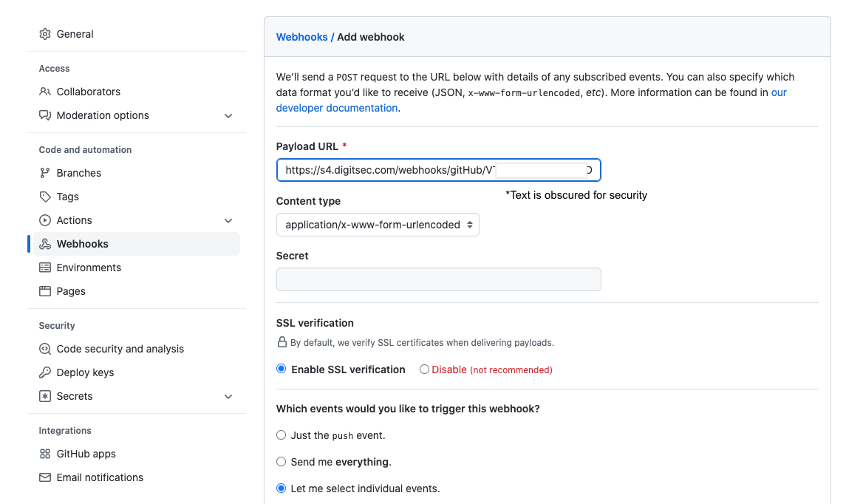The height and width of the screenshot is (504, 846).
Task: Choose Send me everything option
Action: (x=281, y=461)
